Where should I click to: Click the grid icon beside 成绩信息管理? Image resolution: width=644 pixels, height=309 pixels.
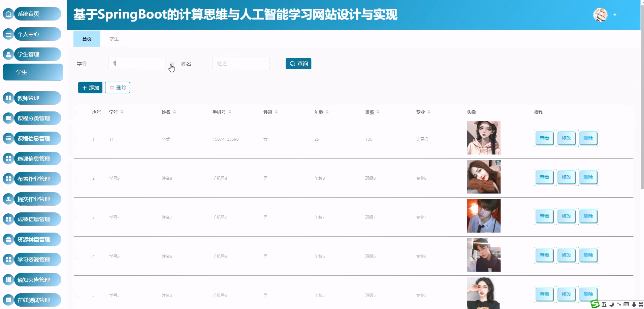point(8,219)
